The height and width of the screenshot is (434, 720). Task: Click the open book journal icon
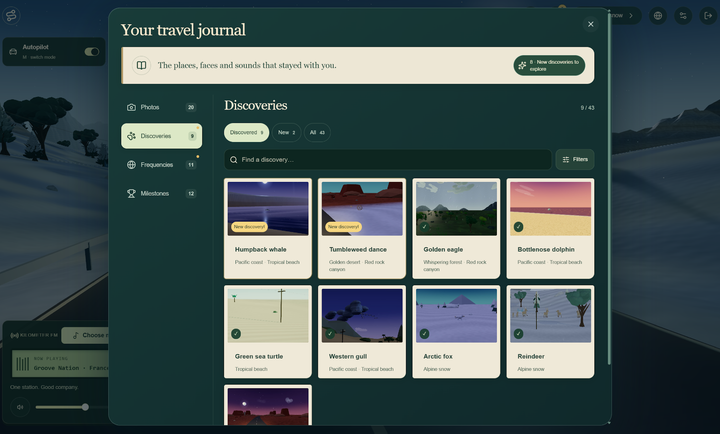point(141,65)
